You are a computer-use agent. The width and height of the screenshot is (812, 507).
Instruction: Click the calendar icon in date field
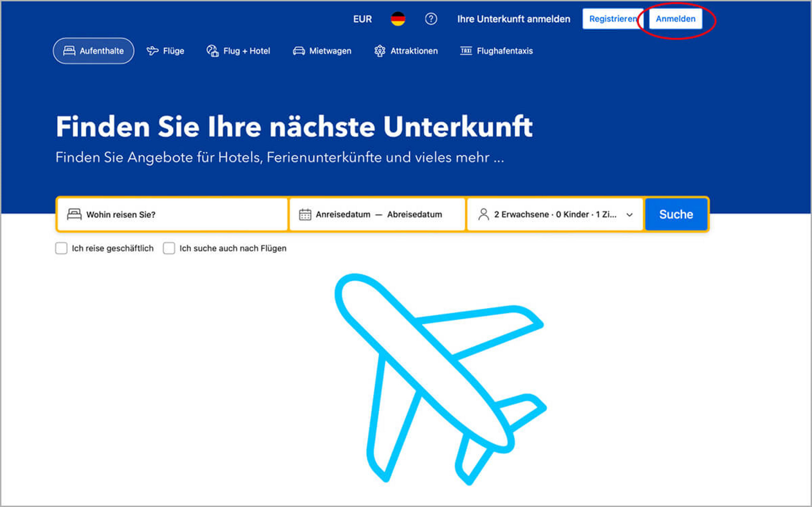coord(305,214)
